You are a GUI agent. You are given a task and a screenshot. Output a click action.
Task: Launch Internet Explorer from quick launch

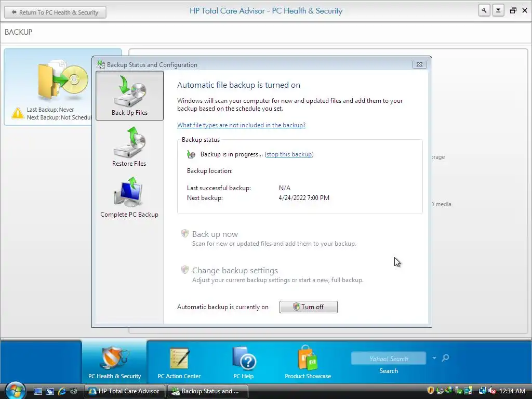(62, 391)
